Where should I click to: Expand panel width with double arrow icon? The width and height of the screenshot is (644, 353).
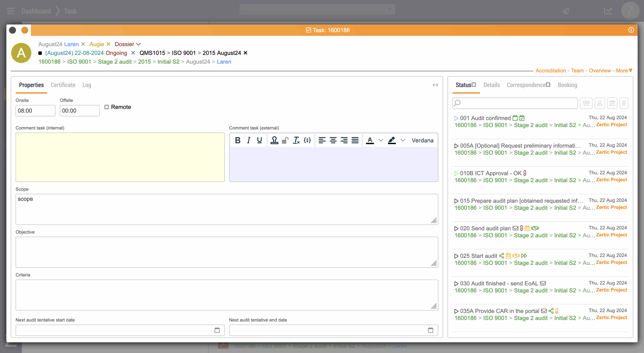(x=435, y=85)
